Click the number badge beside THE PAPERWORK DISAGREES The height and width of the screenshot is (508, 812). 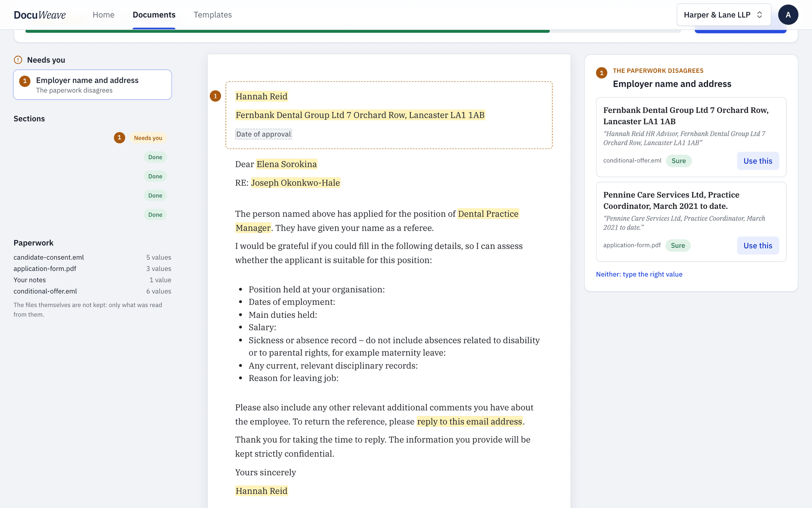[x=602, y=73]
